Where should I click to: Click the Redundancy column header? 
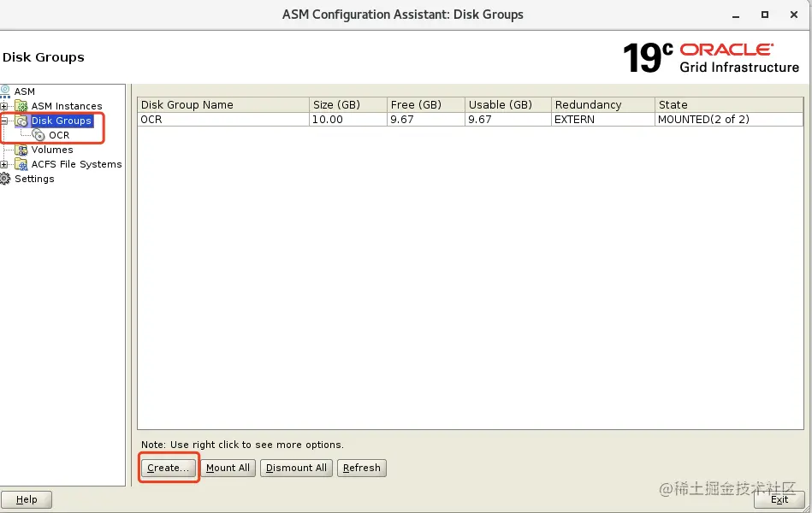coord(603,104)
